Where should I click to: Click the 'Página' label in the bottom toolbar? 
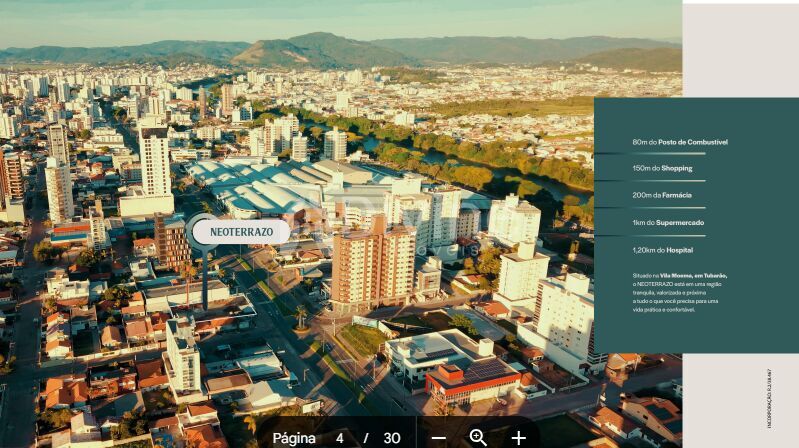(294, 438)
